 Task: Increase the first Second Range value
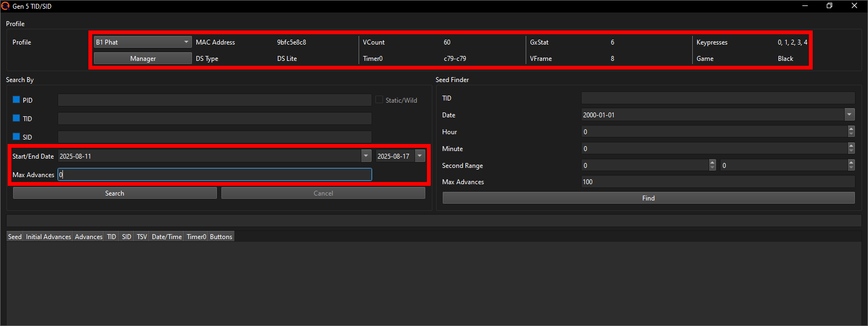pos(712,162)
